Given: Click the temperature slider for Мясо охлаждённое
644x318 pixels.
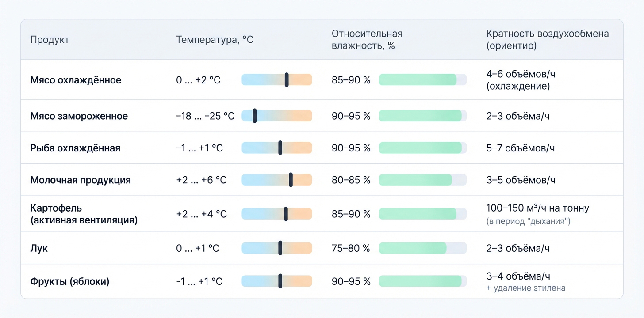Looking at the screenshot, I should point(277,80).
